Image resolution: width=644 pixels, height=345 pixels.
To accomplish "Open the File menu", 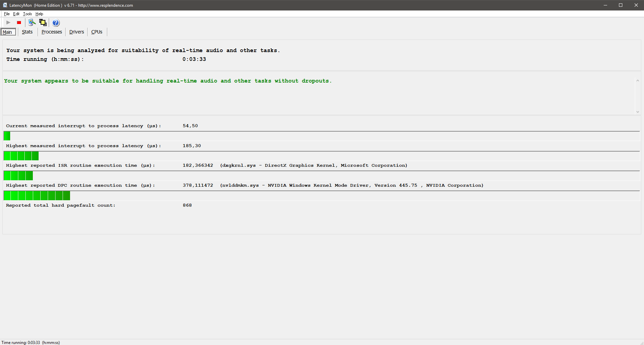I will pyautogui.click(x=7, y=14).
